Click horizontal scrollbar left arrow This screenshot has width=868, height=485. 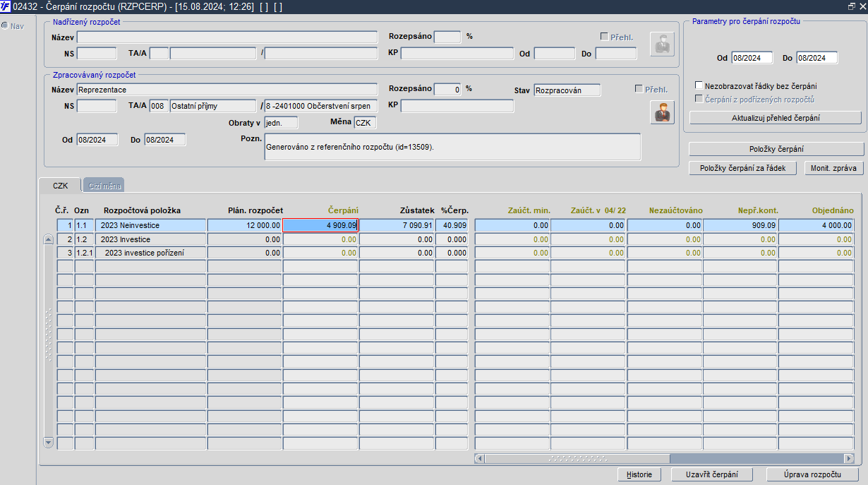[x=479, y=458]
